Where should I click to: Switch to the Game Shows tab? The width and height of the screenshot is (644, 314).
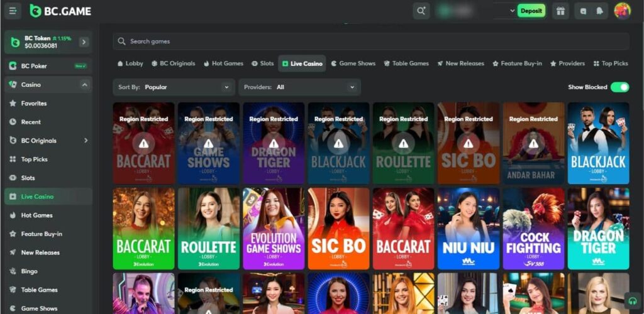(353, 63)
